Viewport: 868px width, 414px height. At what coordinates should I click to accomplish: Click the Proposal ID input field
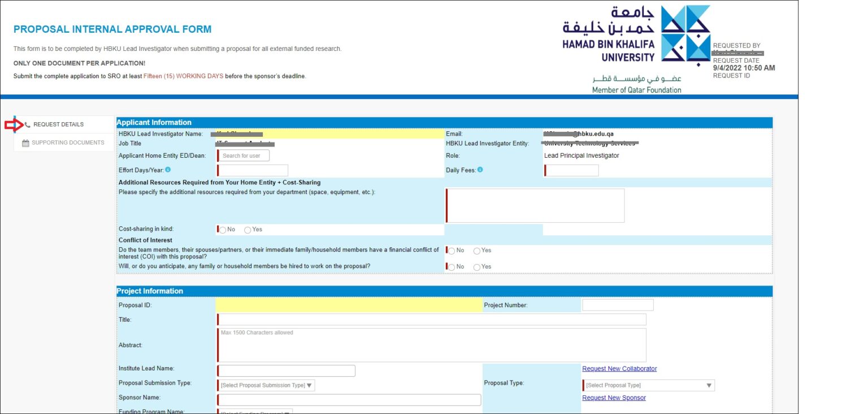click(346, 304)
